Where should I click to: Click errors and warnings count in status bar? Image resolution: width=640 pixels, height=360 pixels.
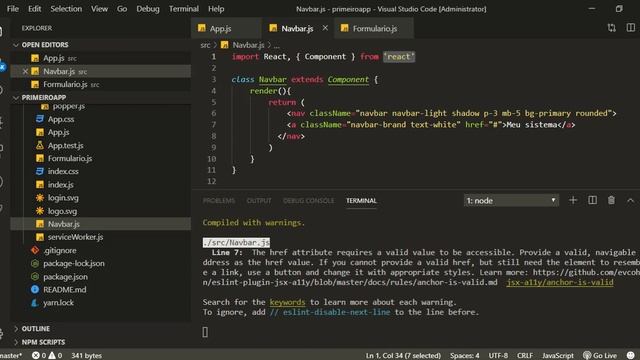(x=47, y=355)
